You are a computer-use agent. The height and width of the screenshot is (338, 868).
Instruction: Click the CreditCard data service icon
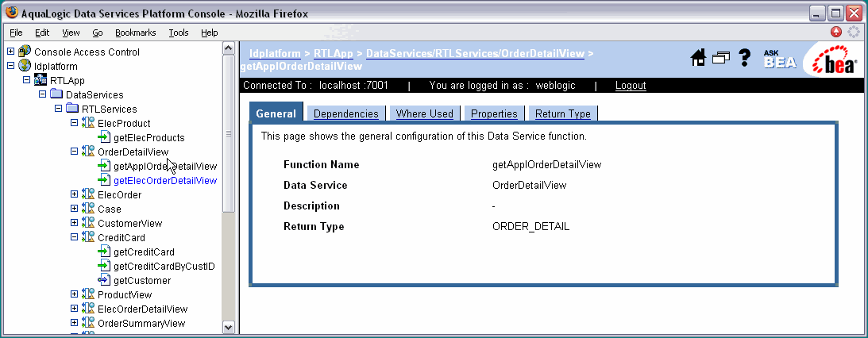pyautogui.click(x=88, y=237)
